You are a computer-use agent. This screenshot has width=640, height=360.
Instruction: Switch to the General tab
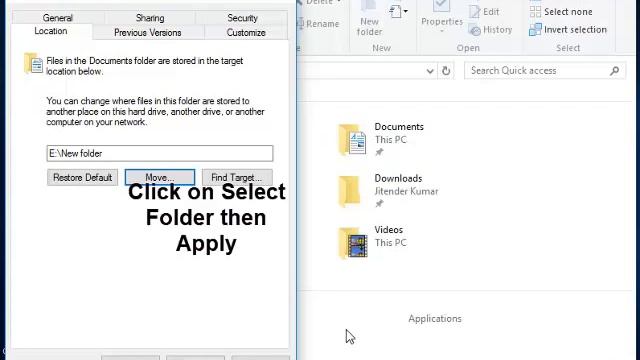pos(58,18)
